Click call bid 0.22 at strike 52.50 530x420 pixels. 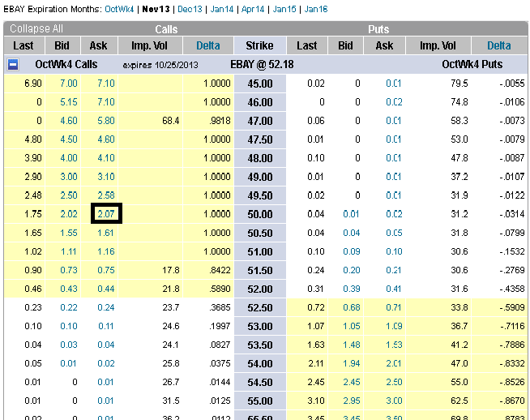click(69, 307)
